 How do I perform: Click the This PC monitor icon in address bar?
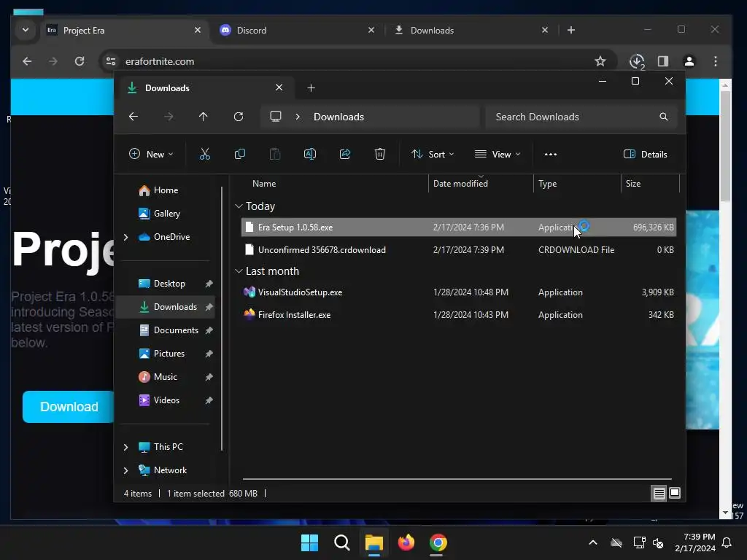275,116
